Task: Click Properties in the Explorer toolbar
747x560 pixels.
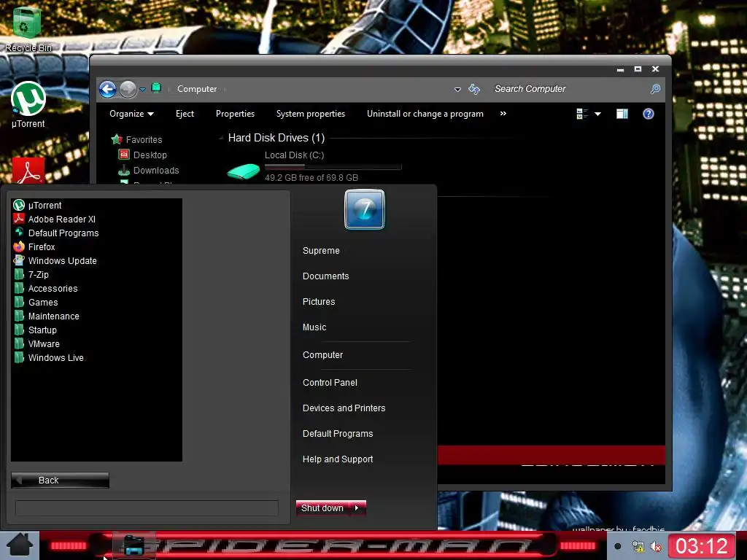Action: [236, 114]
